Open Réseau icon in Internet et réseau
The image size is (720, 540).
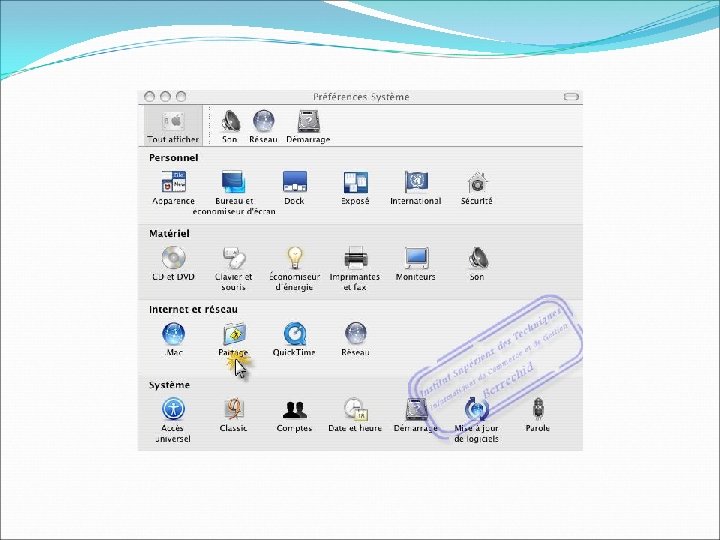pos(355,334)
